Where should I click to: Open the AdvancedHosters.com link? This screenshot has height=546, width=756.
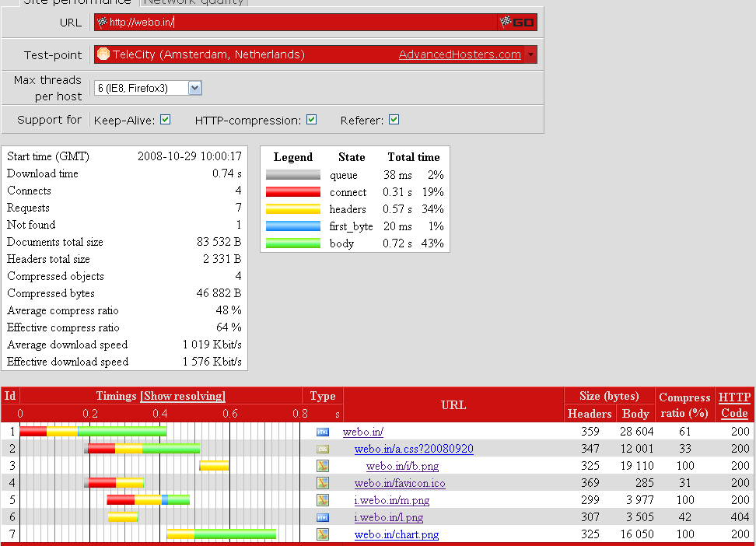coord(460,54)
